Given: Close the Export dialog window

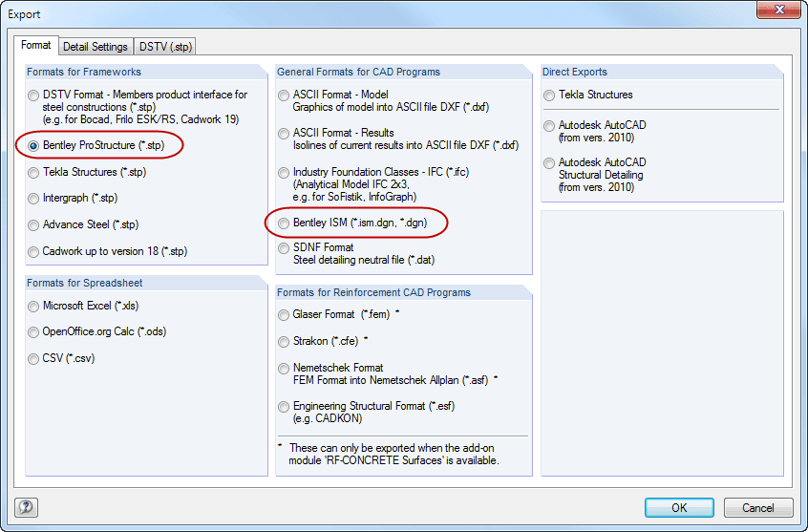Looking at the screenshot, I should (778, 10).
